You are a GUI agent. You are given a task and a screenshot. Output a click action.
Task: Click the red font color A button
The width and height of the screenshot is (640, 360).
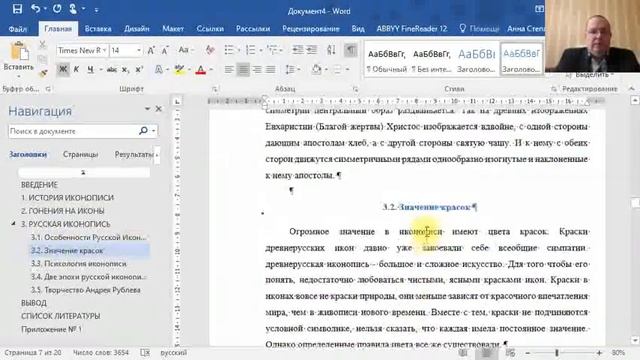point(200,70)
